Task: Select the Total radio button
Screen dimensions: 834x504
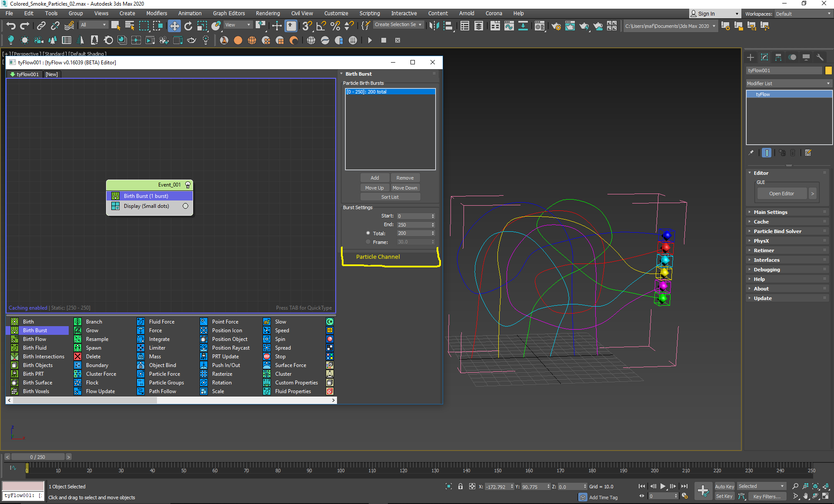Action: 368,233
